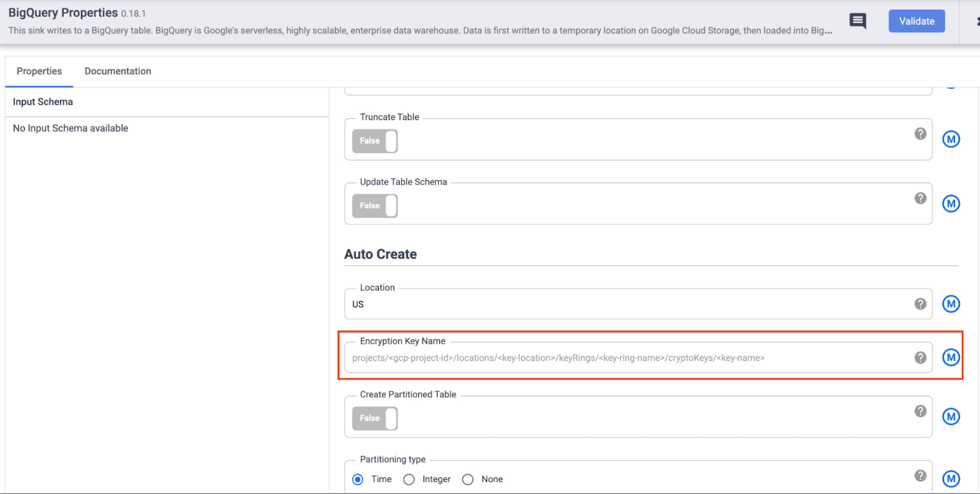Click the Auto Create section heading
980x494 pixels.
tap(381, 254)
